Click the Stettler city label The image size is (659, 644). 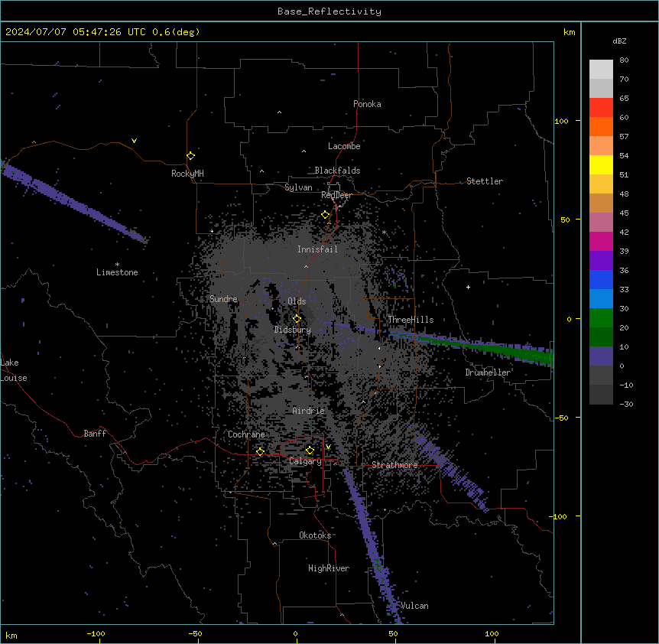tap(485, 181)
